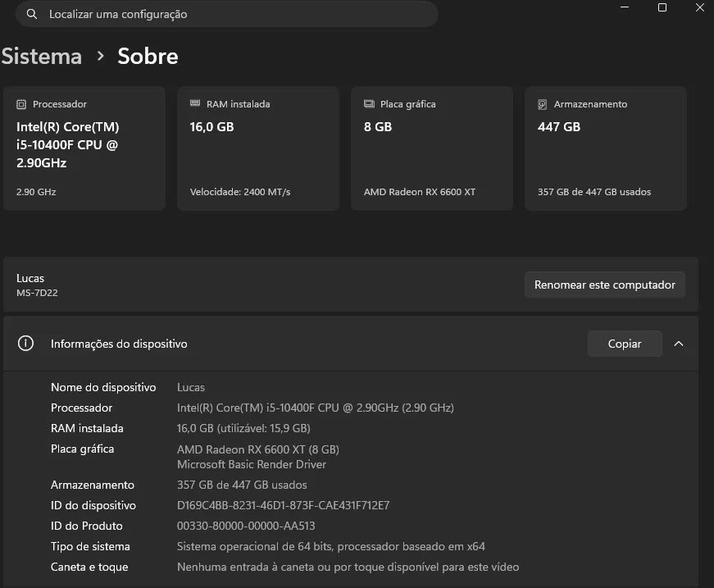This screenshot has height=588, width=714.
Task: Select the Tipo de sistema value
Action: (331, 546)
